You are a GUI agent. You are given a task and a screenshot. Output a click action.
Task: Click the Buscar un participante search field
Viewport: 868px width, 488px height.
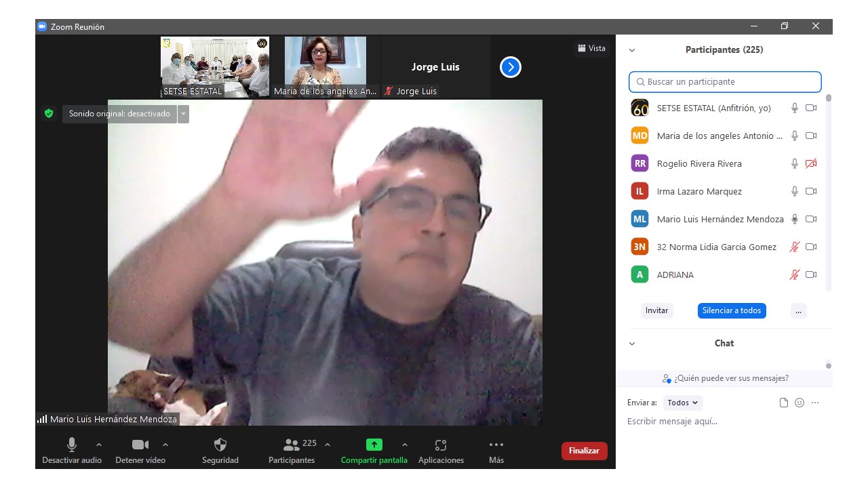tap(725, 82)
